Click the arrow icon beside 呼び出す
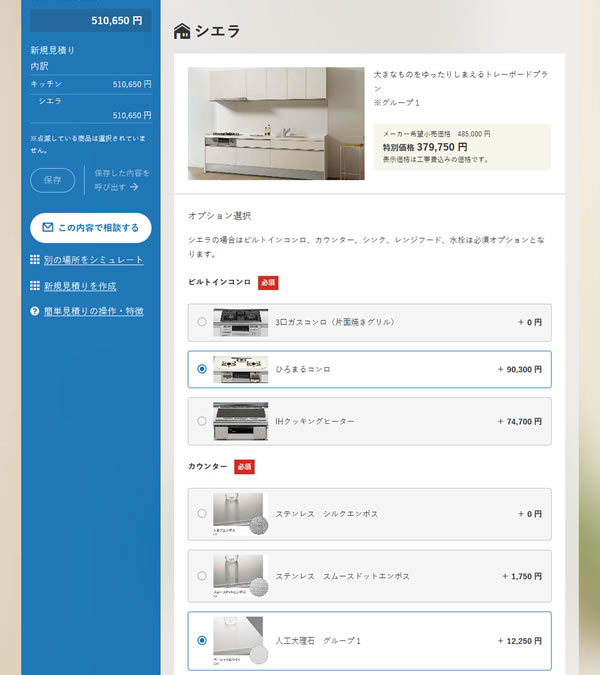Image resolution: width=600 pixels, height=675 pixels. click(x=134, y=187)
